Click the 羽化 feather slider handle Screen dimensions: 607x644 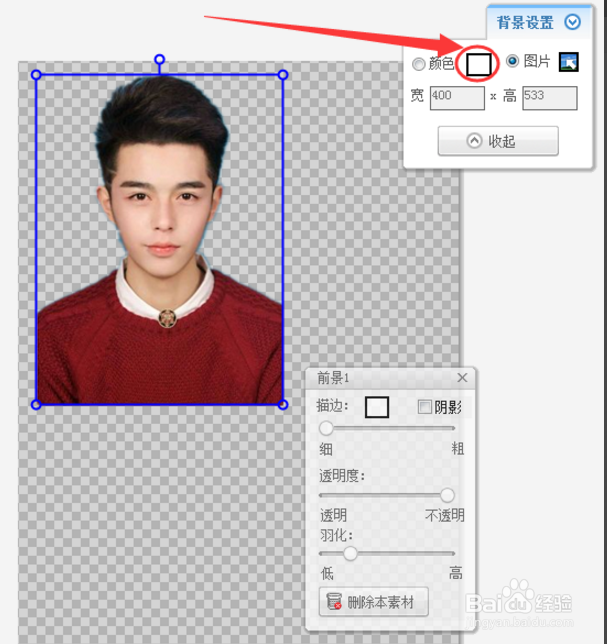pyautogui.click(x=350, y=553)
